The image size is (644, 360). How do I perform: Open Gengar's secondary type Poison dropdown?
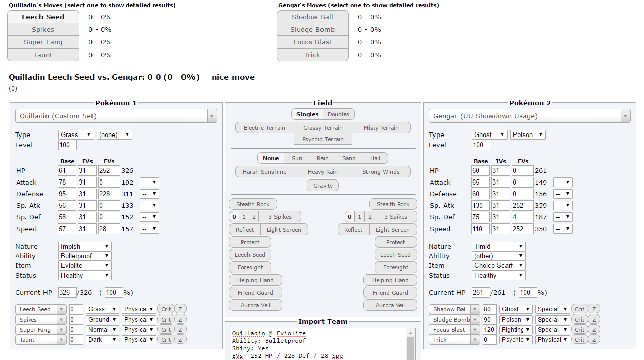click(x=528, y=134)
